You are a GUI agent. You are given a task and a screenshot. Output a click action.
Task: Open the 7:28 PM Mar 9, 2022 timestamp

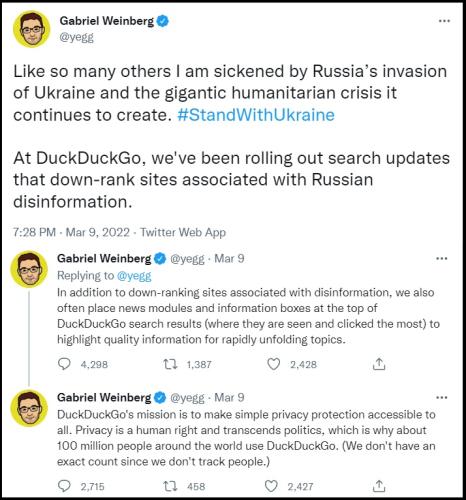click(x=71, y=232)
